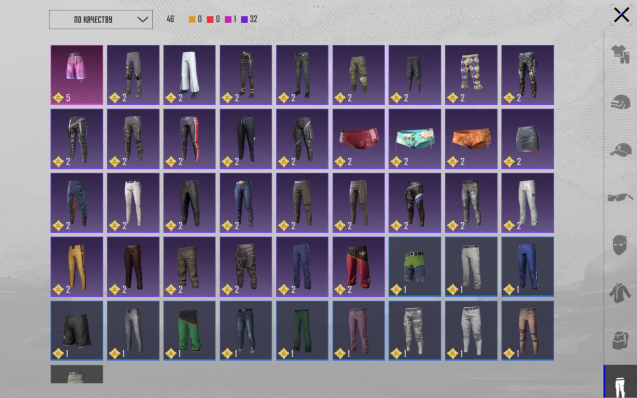Select the dark green pants item

(x=302, y=331)
